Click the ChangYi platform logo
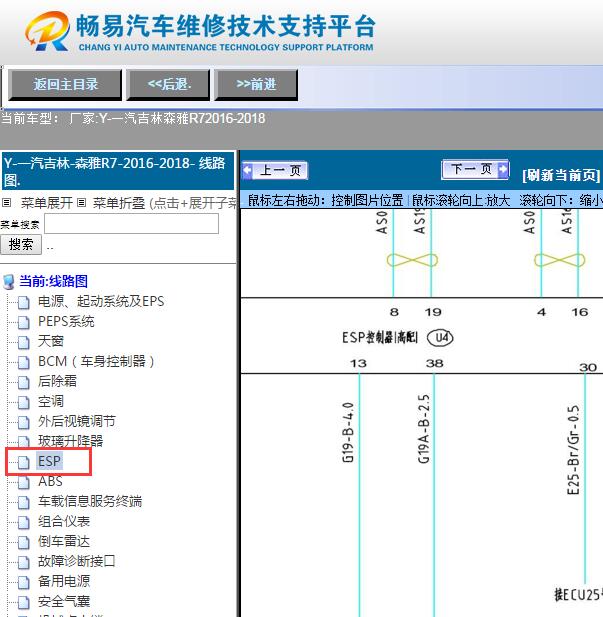 (48, 31)
